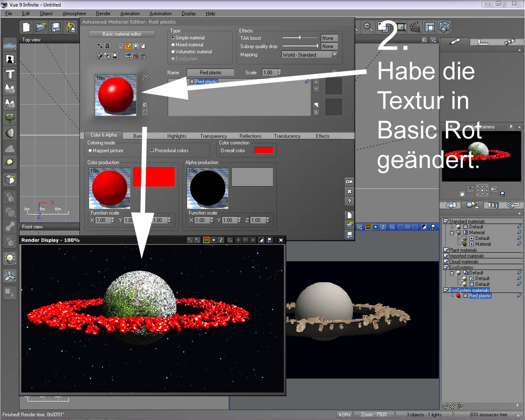The height and width of the screenshot is (420, 525).
Task: Collapse the Standard materials section
Action: click(446, 221)
